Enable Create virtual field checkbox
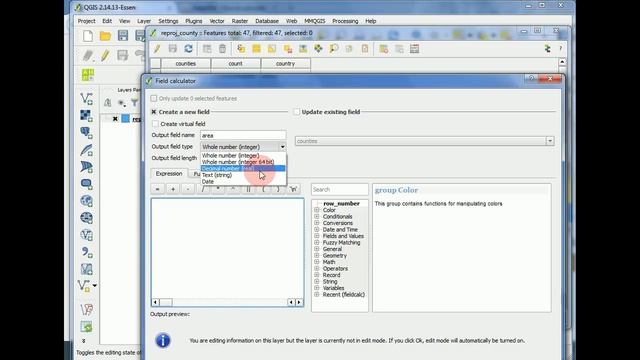This screenshot has width=640, height=360. (155, 124)
